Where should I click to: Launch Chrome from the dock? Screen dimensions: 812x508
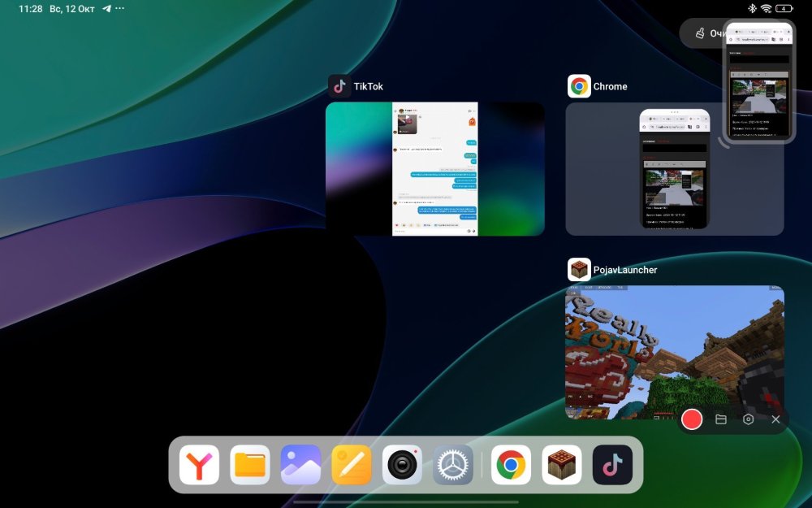[x=511, y=464]
